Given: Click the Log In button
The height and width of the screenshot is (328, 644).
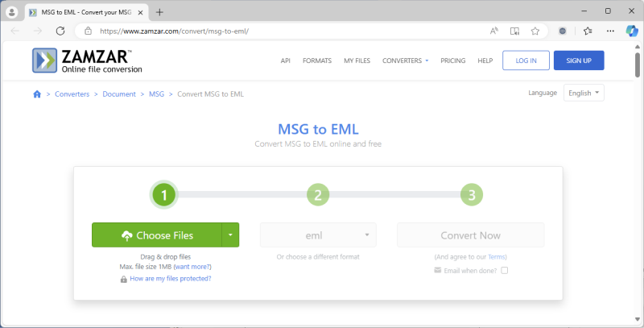Looking at the screenshot, I should click(526, 60).
